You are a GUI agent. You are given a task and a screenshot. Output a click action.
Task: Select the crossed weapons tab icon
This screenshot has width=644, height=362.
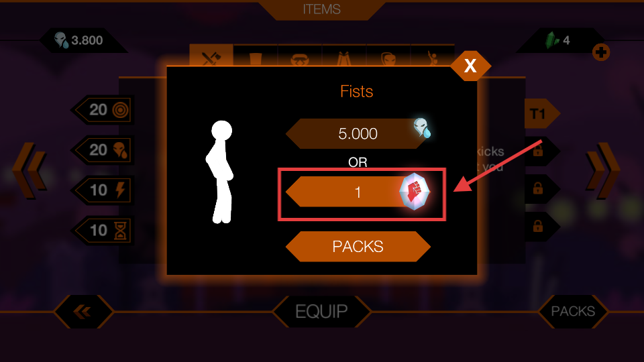pyautogui.click(x=211, y=56)
